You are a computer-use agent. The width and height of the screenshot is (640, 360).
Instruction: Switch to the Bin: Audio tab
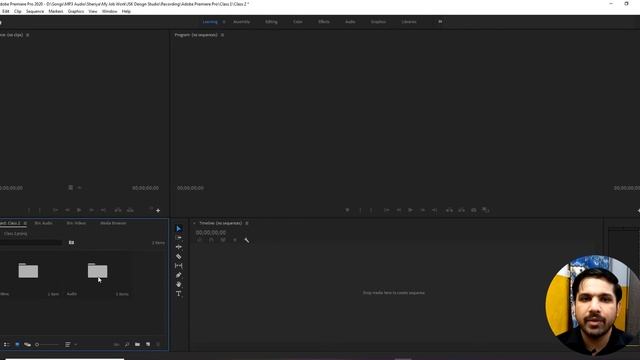coord(43,223)
